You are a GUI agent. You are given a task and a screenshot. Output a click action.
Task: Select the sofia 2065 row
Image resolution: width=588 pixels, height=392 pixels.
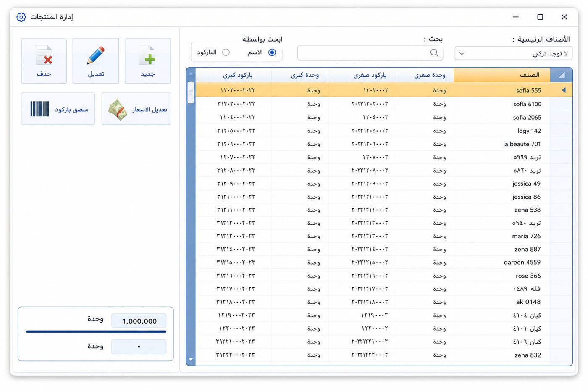click(384, 117)
